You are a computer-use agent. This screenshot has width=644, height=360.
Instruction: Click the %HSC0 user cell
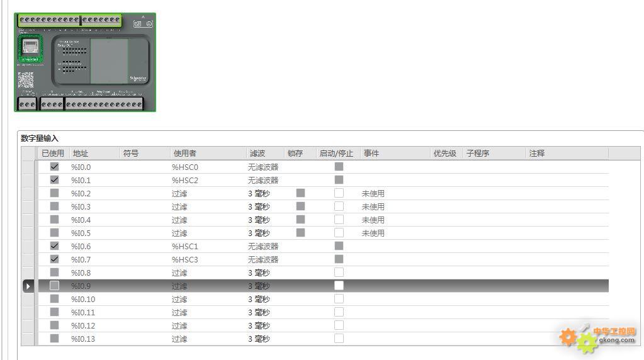[x=208, y=167]
